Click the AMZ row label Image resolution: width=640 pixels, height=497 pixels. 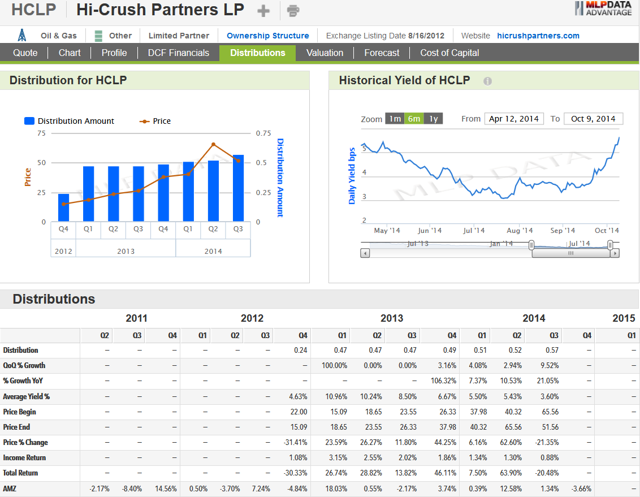point(9,488)
